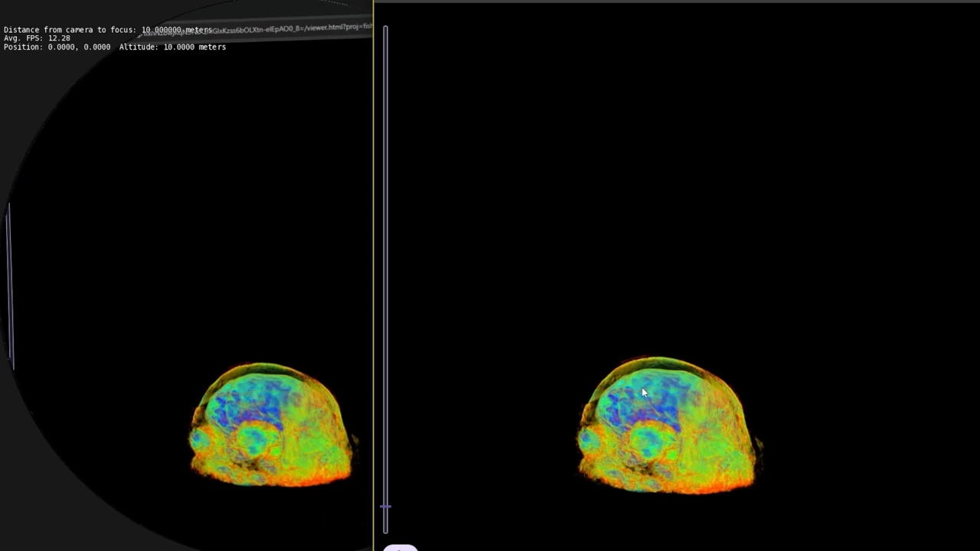The width and height of the screenshot is (980, 551).
Task: Click the Position coordinates readout
Action: 57,47
